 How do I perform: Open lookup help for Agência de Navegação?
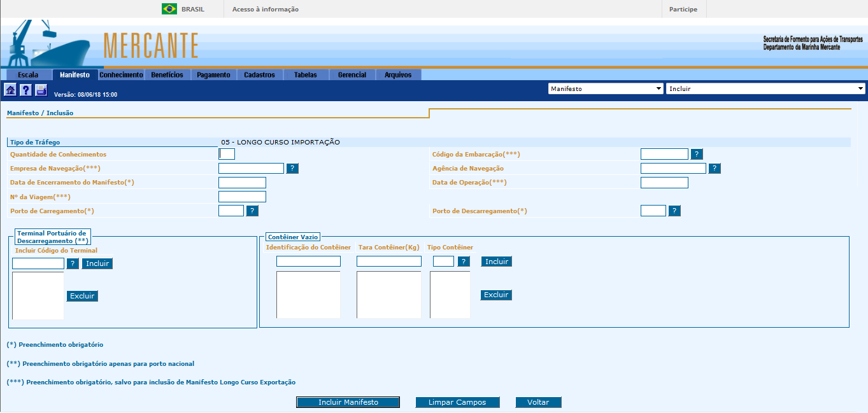715,168
